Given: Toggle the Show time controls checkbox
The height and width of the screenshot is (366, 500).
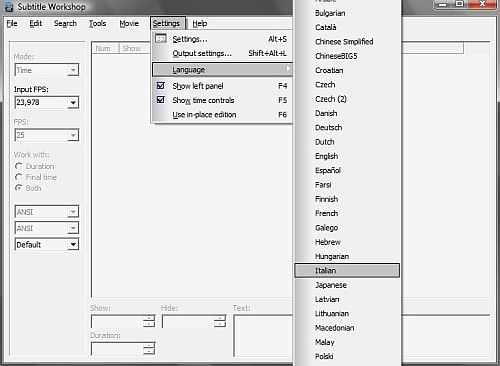Looking at the screenshot, I should 161,100.
